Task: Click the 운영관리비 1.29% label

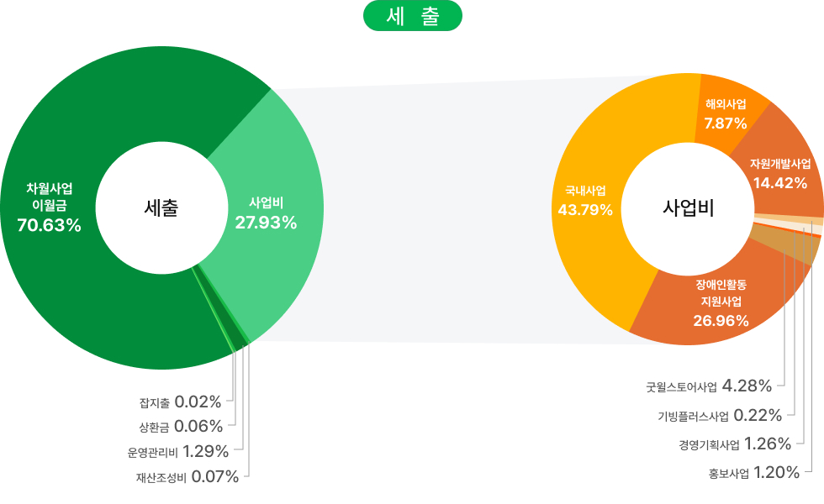Action: click(x=177, y=452)
